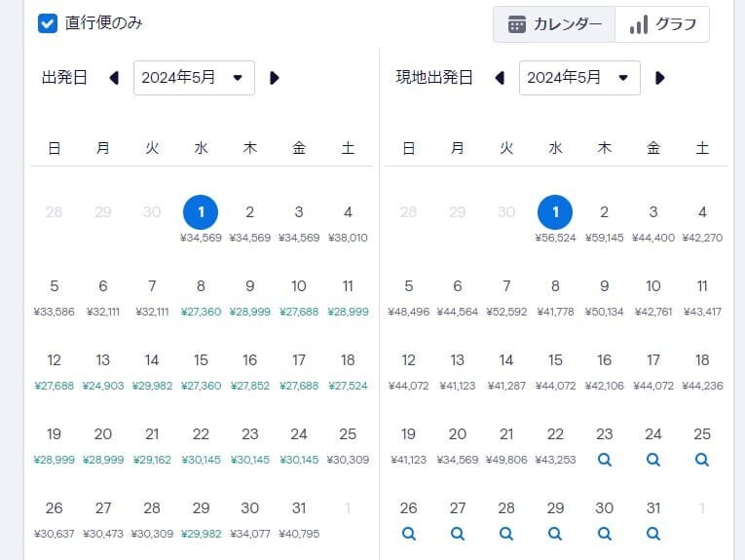Image resolution: width=745 pixels, height=560 pixels.
Task: Search prices for return date 27
Action: point(458,534)
